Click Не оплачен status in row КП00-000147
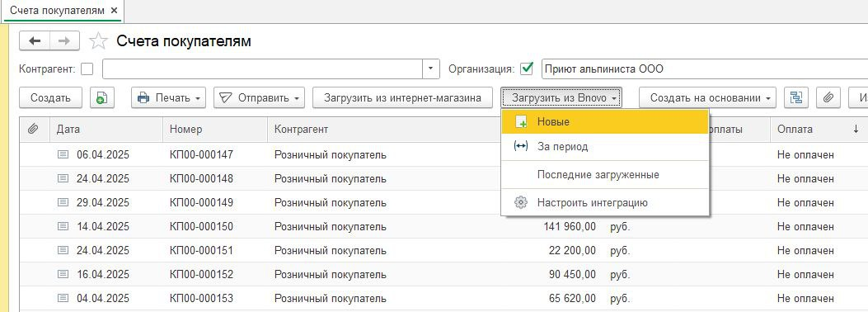 click(x=805, y=155)
